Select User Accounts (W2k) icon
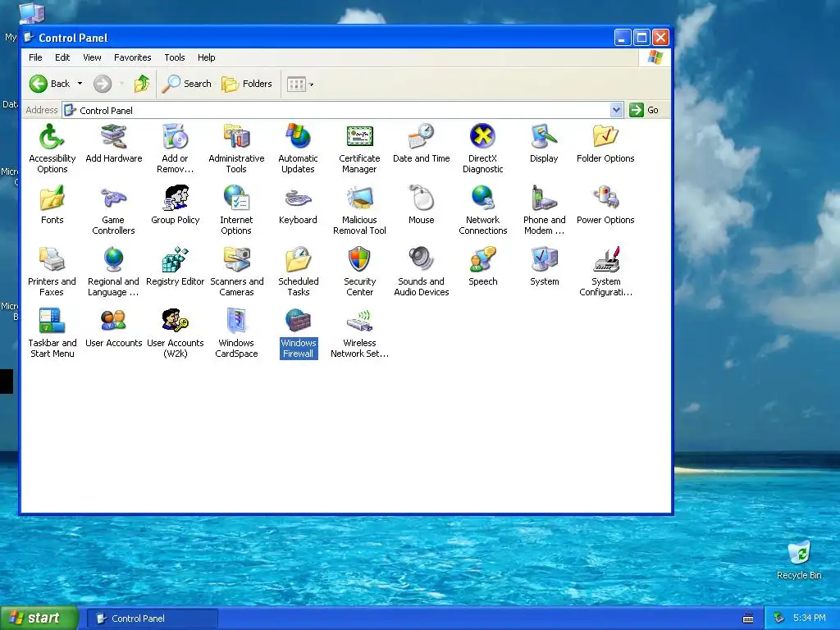Image resolution: width=840 pixels, height=630 pixels. [176, 334]
